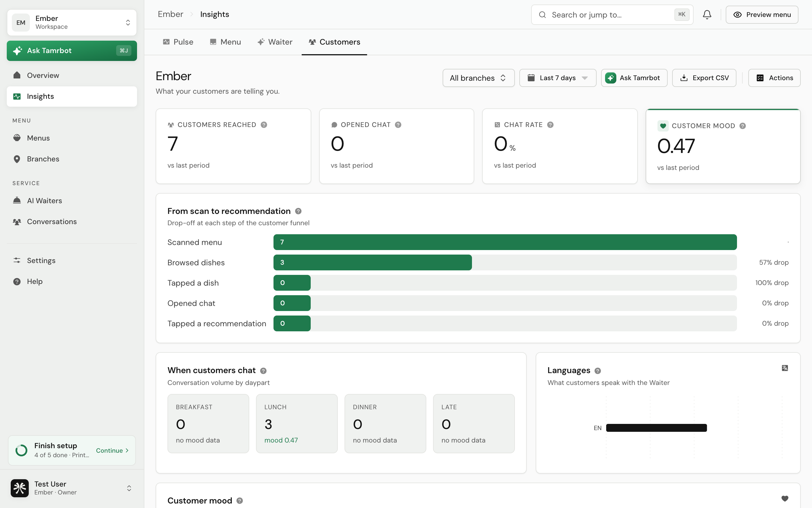Open Conversations in the sidebar
812x508 pixels.
click(x=72, y=222)
